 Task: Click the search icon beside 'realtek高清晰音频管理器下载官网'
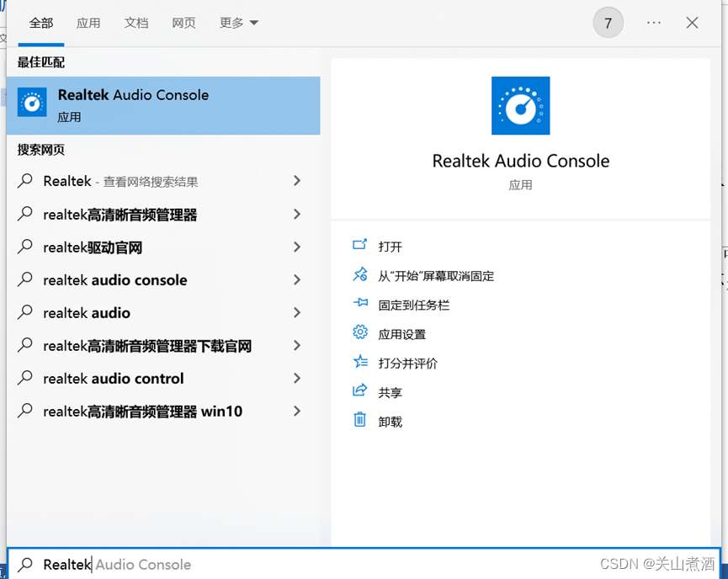25,345
